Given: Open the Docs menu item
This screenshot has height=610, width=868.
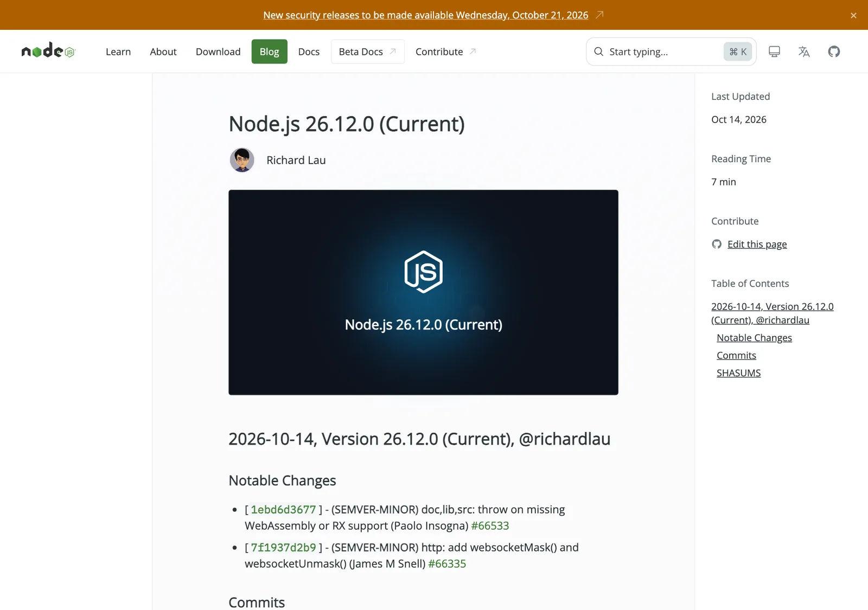Looking at the screenshot, I should coord(309,52).
